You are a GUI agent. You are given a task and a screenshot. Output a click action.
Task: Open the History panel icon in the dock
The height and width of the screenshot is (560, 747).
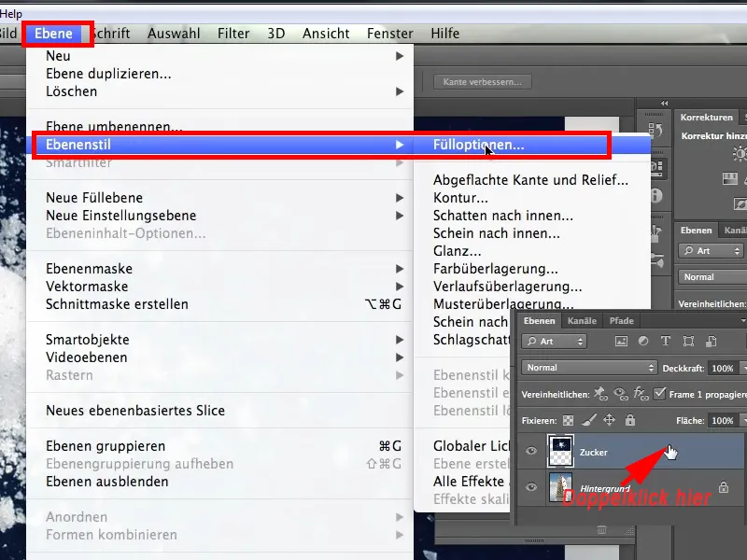point(655,130)
